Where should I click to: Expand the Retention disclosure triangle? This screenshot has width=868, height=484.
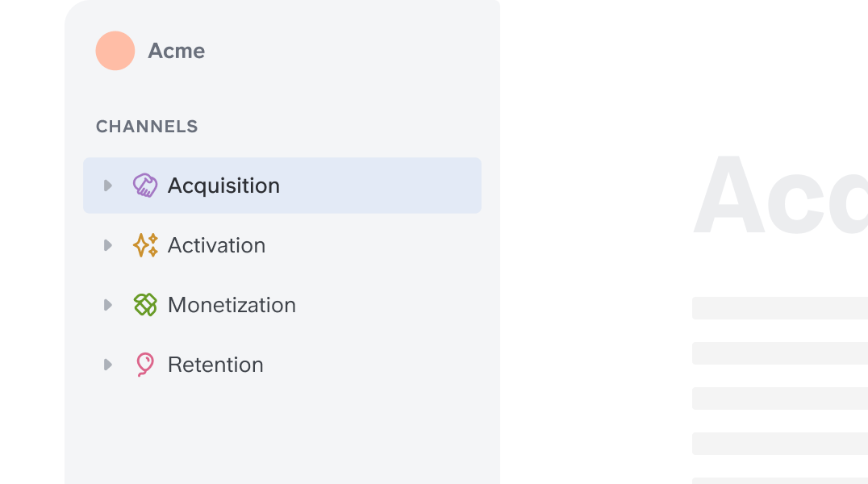(108, 365)
